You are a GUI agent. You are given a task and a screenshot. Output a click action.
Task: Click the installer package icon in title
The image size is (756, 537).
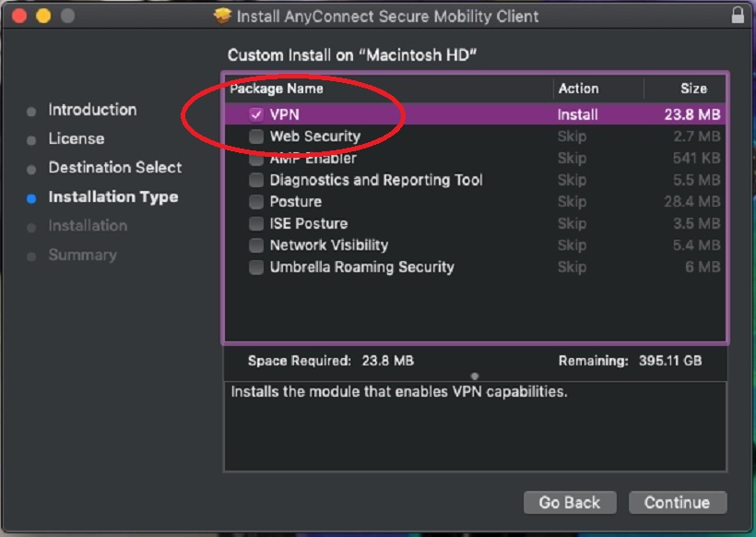tap(222, 16)
